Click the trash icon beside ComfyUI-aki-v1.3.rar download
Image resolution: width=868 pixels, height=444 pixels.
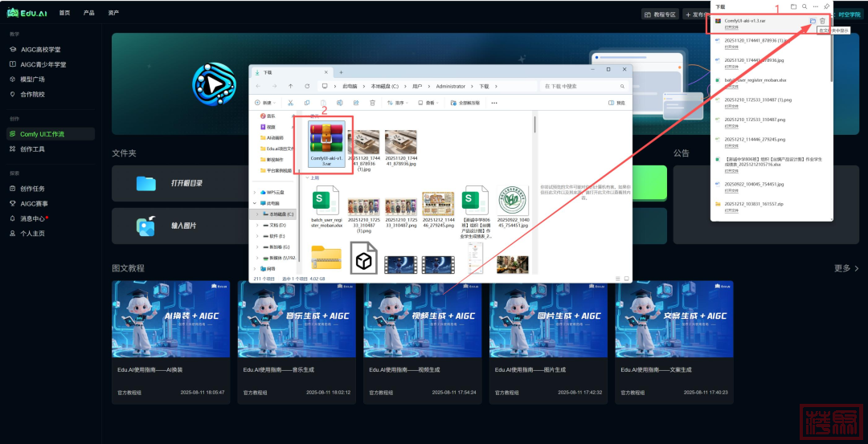click(x=822, y=21)
